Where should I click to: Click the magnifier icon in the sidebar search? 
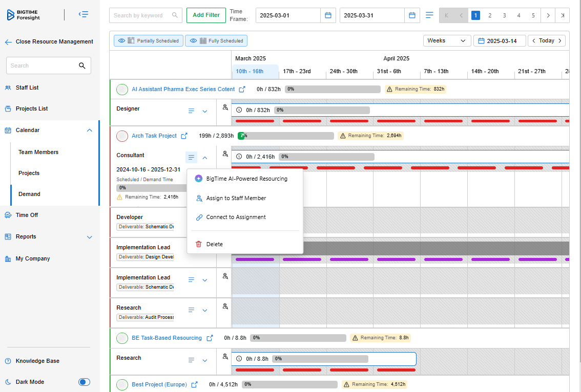82,66
